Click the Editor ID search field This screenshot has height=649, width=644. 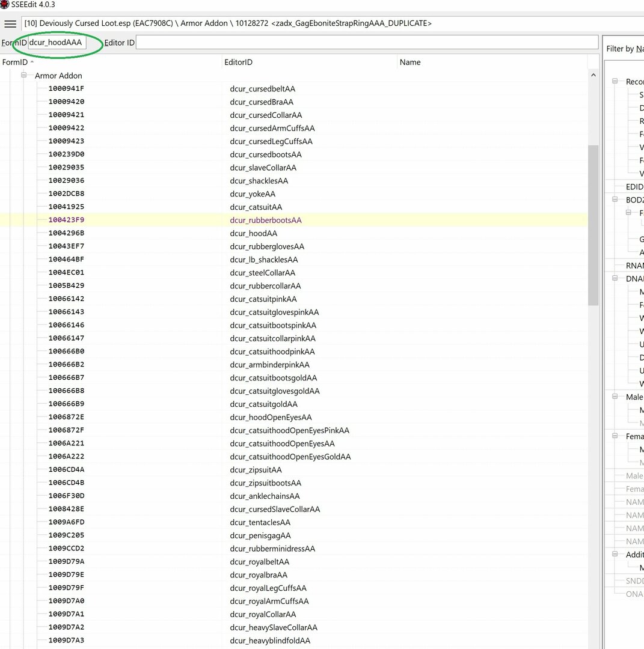[367, 42]
